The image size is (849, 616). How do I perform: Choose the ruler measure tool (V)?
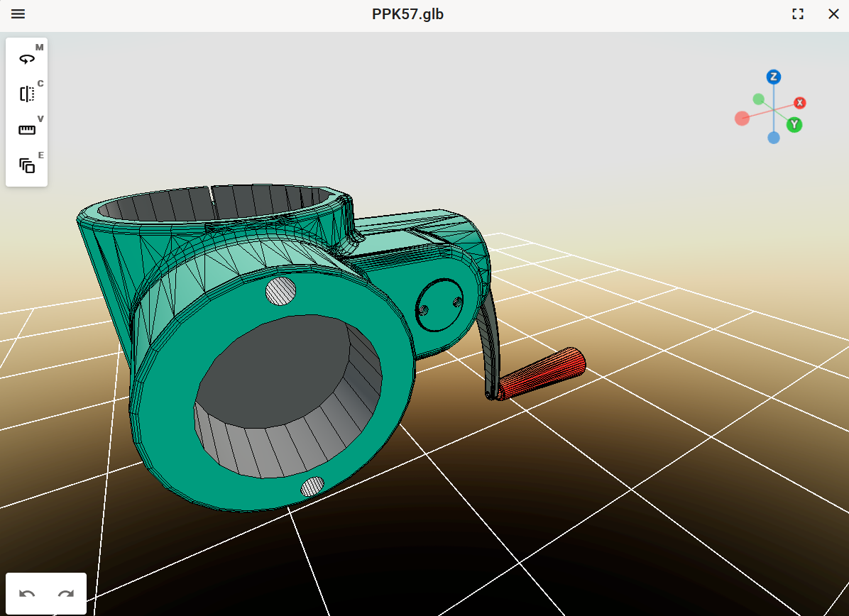click(x=26, y=130)
